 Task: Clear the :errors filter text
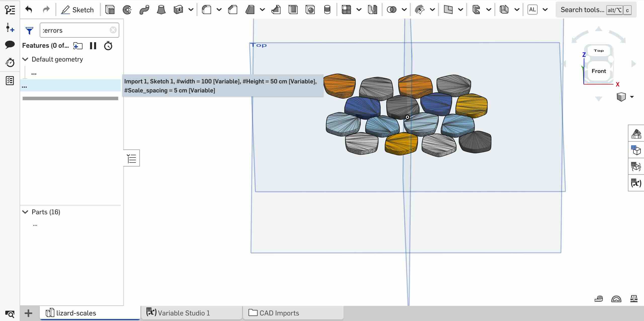click(113, 30)
